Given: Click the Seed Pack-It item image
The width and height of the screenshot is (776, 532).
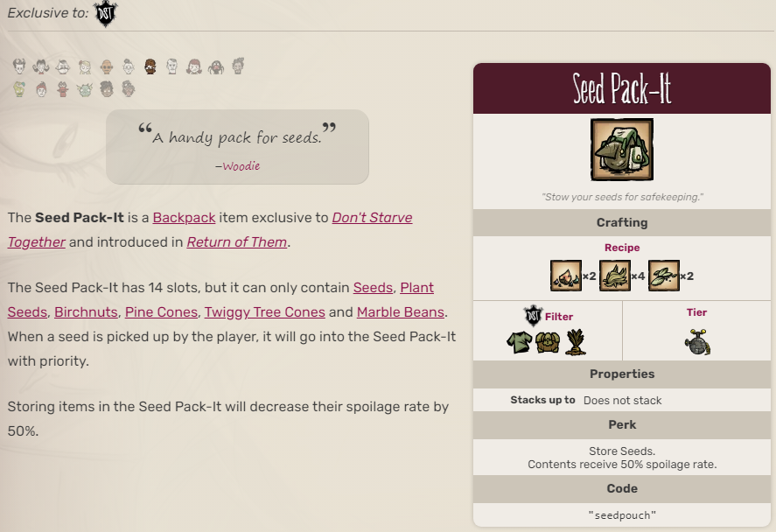Looking at the screenshot, I should (x=622, y=150).
